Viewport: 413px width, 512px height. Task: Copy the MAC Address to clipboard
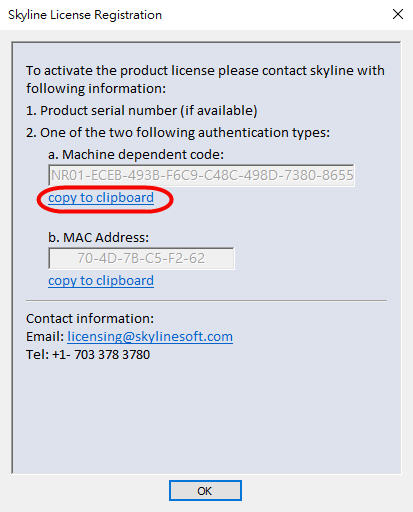pos(101,281)
